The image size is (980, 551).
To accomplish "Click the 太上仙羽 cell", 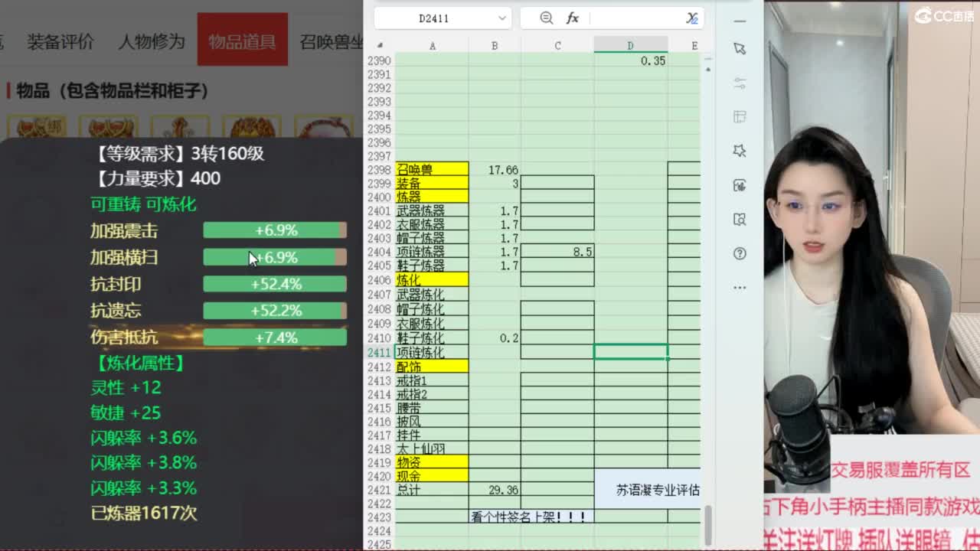I will 432,448.
